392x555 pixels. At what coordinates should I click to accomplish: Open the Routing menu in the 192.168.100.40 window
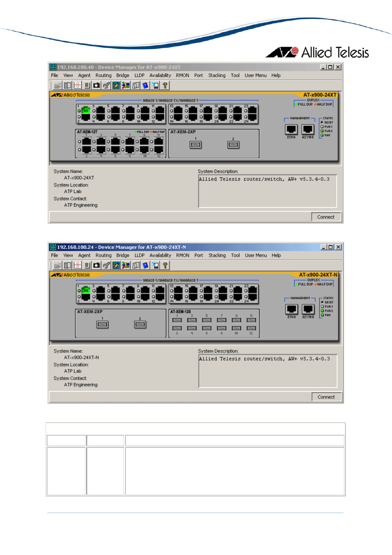104,76
